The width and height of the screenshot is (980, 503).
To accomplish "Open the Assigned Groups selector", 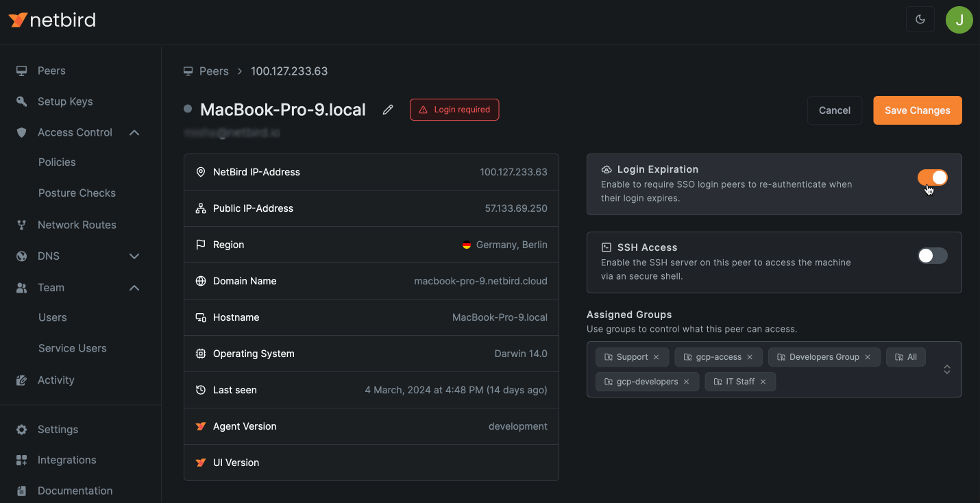I will (946, 369).
